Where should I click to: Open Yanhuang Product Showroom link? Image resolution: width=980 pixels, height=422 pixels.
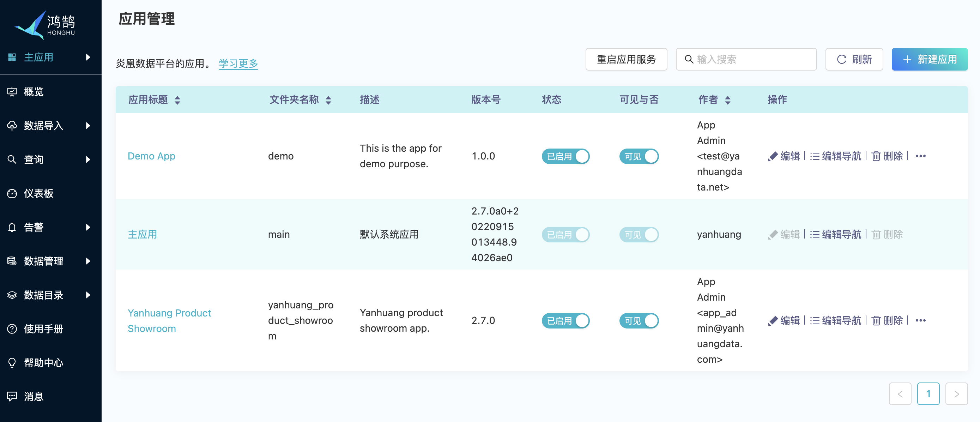[x=169, y=320]
